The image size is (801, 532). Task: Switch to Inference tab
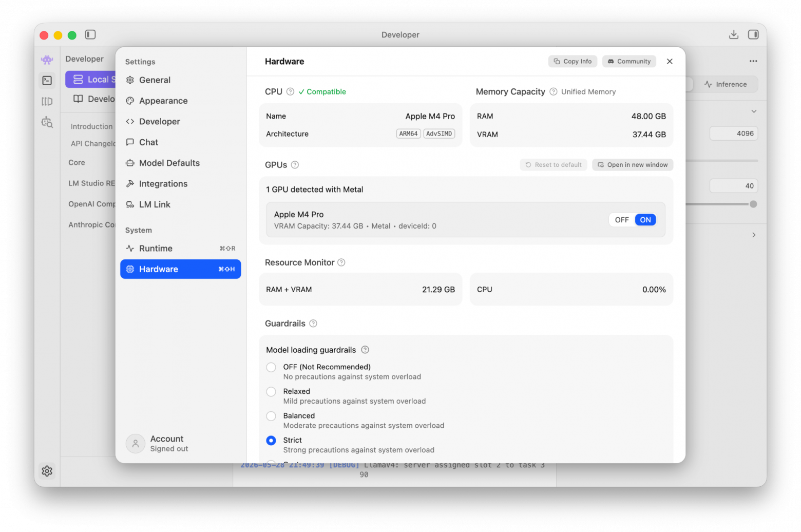click(x=726, y=84)
